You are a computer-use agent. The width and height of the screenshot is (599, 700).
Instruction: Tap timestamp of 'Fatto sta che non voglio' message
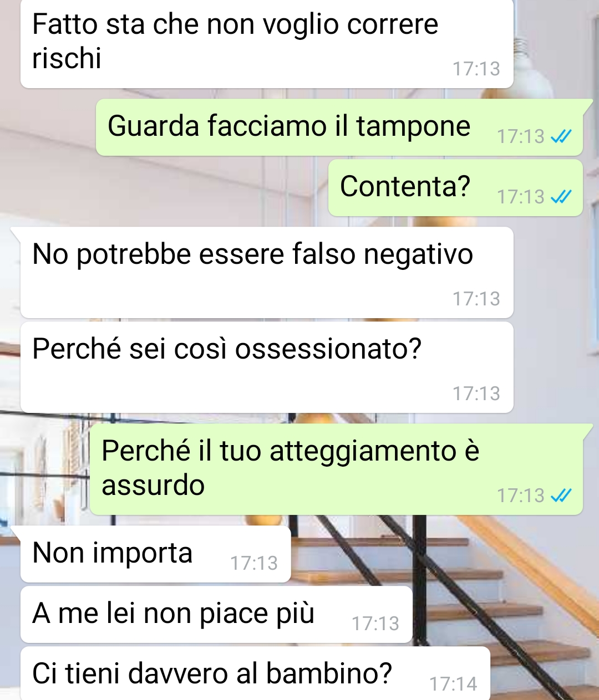point(476,69)
